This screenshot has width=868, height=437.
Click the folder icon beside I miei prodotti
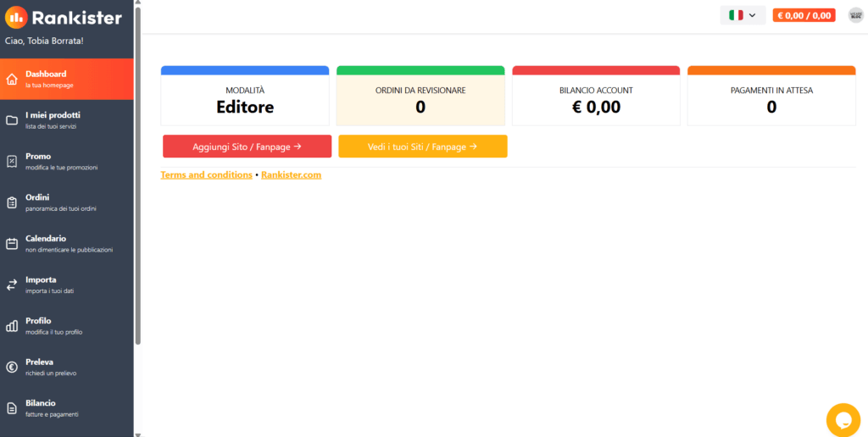point(12,120)
